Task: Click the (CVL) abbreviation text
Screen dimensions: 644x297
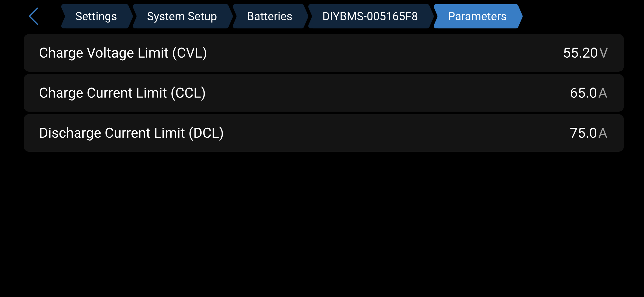Action: coord(190,53)
